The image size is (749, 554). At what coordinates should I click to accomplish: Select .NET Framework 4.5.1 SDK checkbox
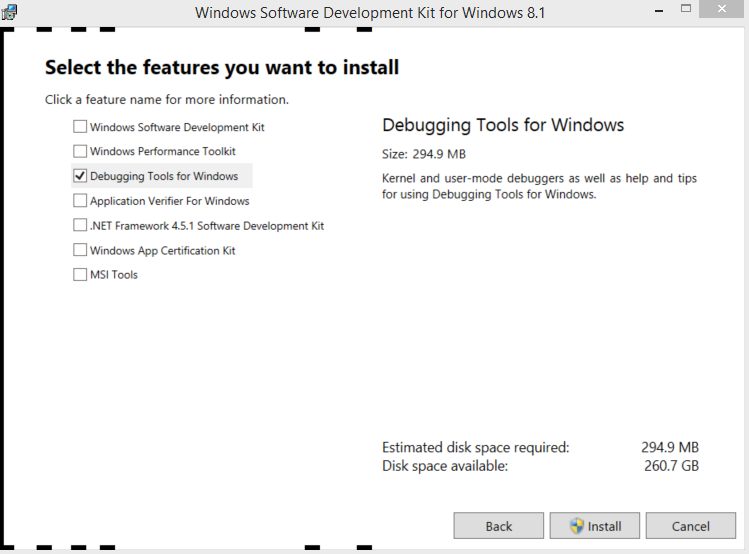(x=80, y=226)
